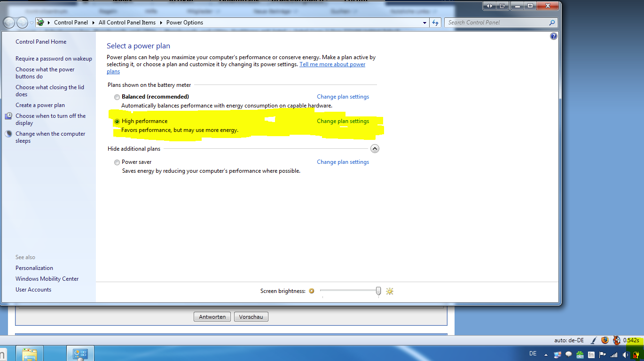
Task: Open 'Tell me more about power plans' link
Action: pos(332,64)
